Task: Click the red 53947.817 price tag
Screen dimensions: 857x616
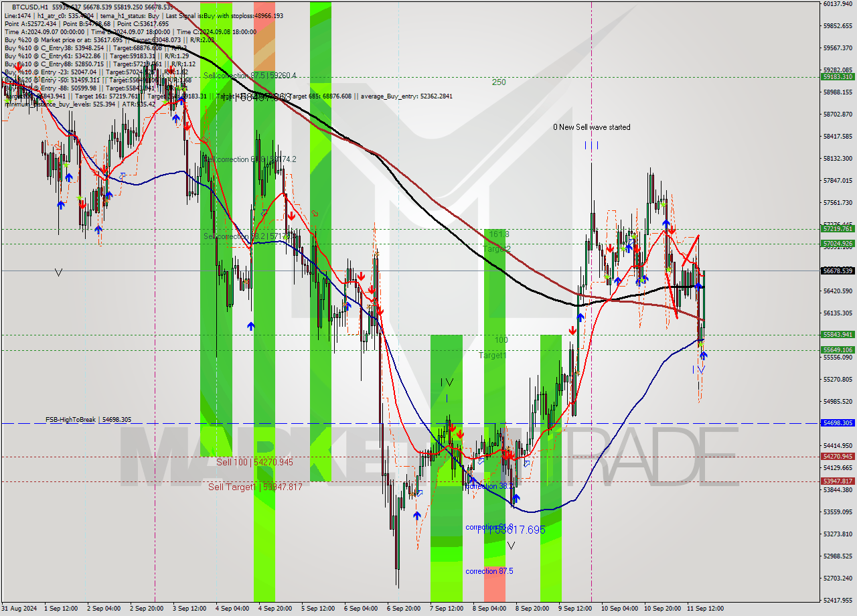Action: pyautogui.click(x=837, y=481)
